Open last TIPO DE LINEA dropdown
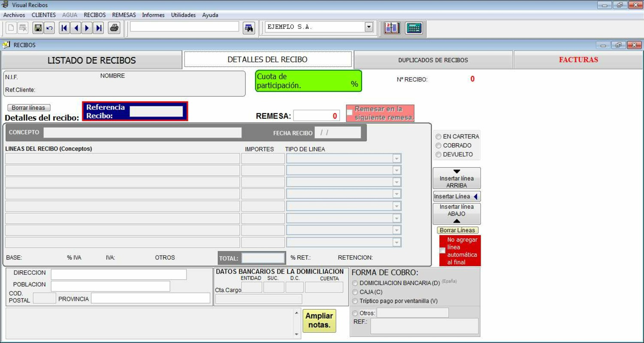644x343 pixels. click(x=397, y=242)
